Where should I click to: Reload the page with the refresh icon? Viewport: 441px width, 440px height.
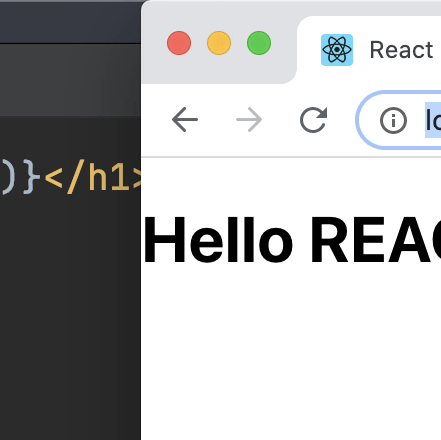313,120
